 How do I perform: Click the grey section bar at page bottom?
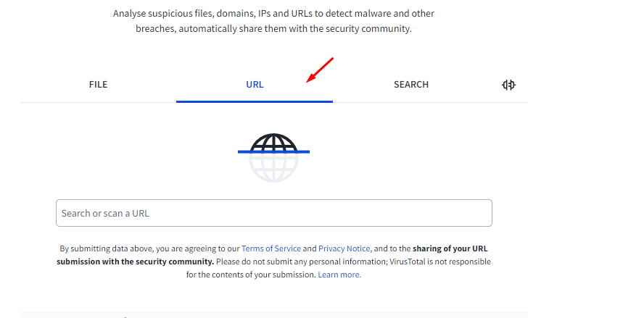coord(274,314)
